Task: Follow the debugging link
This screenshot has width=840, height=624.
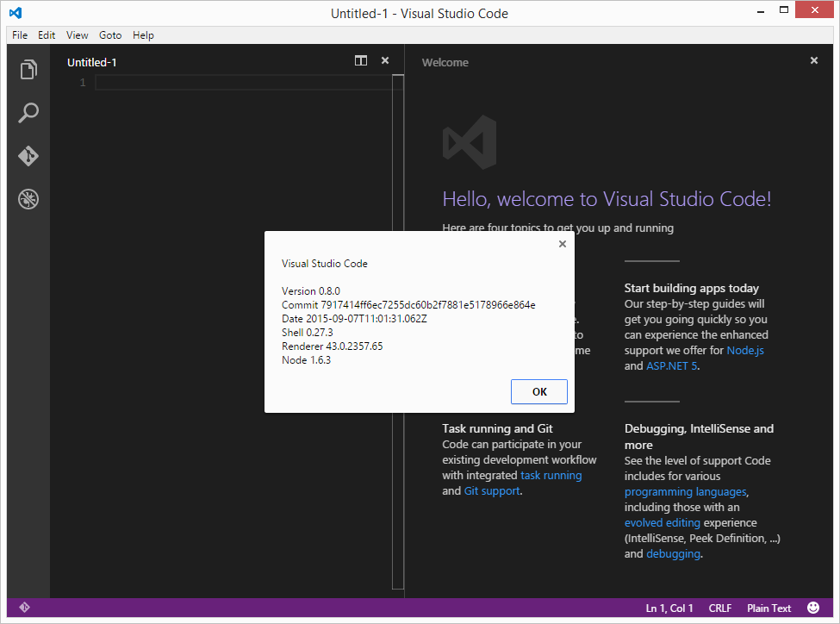Action: coord(673,553)
